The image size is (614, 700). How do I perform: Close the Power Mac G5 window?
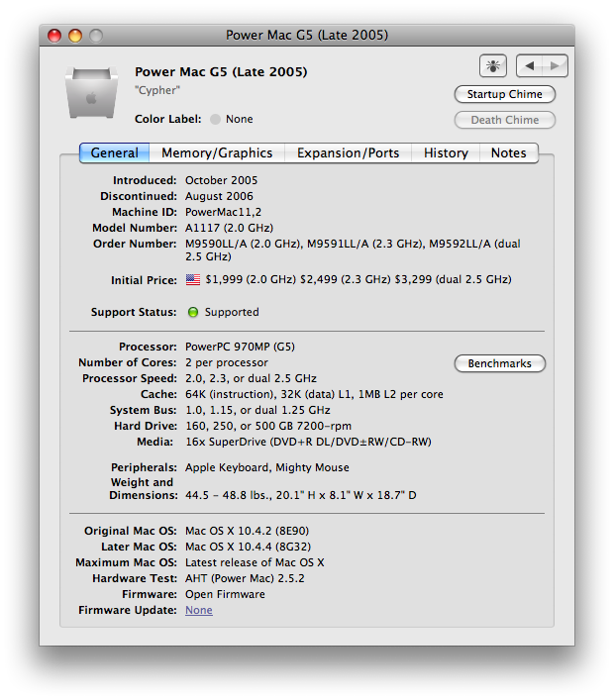[x=54, y=36]
